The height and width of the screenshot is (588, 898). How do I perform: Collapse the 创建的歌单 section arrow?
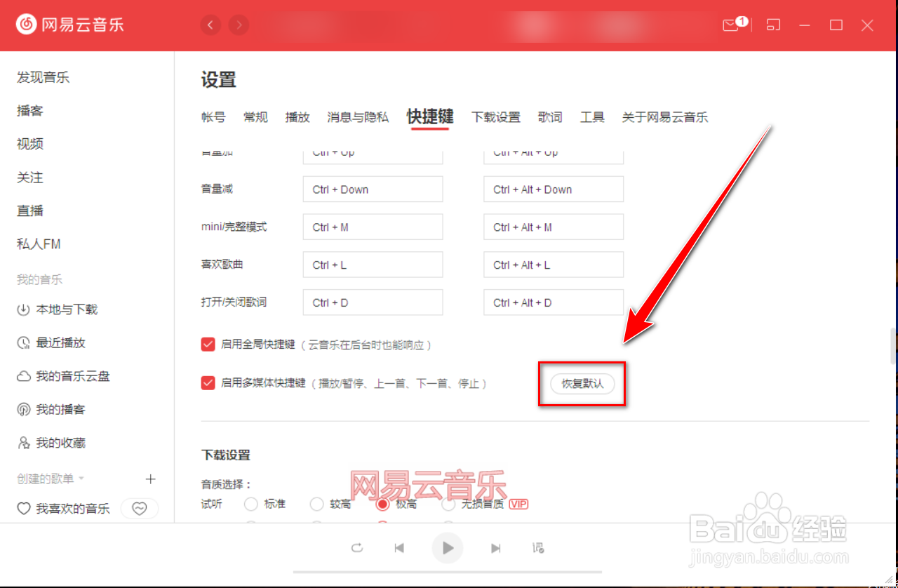pos(81,479)
